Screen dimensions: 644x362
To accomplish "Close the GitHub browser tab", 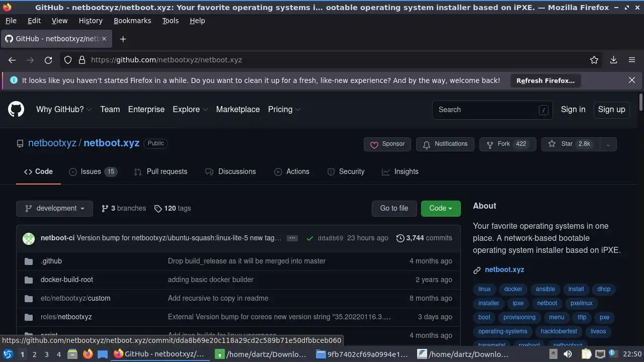I will tap(104, 39).
